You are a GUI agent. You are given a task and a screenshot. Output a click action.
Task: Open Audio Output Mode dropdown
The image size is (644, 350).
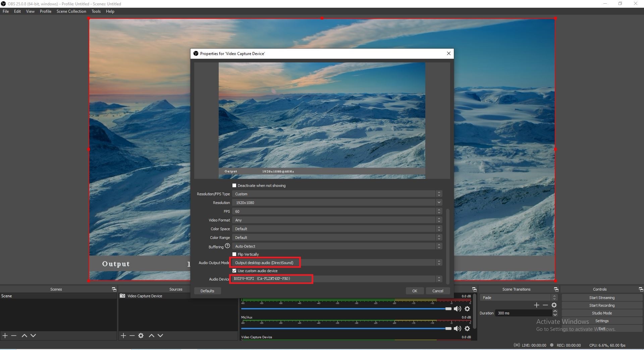click(337, 263)
